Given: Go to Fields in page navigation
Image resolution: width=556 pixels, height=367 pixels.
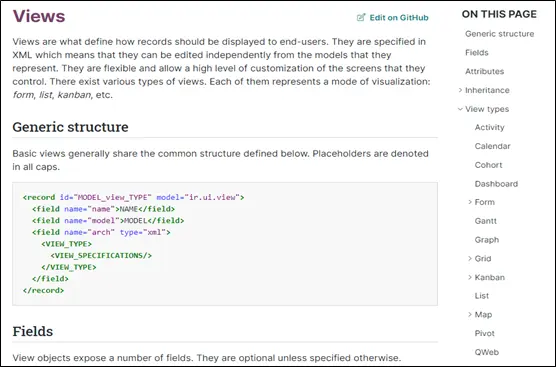Looking at the screenshot, I should (477, 52).
